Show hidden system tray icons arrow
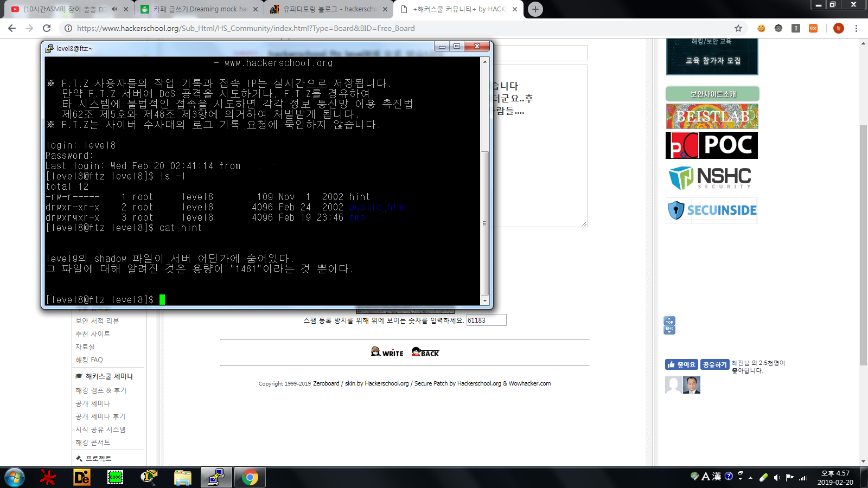The width and height of the screenshot is (868, 488). coord(750,478)
